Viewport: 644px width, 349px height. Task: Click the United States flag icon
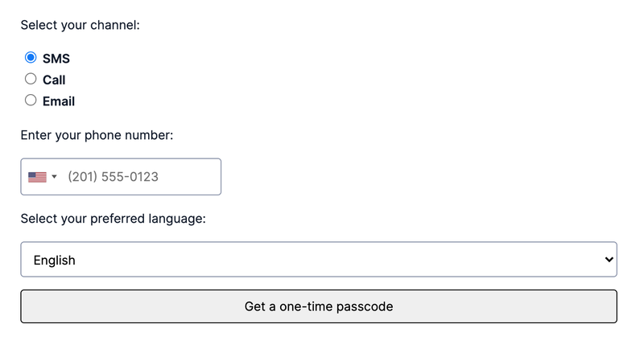pos(37,177)
